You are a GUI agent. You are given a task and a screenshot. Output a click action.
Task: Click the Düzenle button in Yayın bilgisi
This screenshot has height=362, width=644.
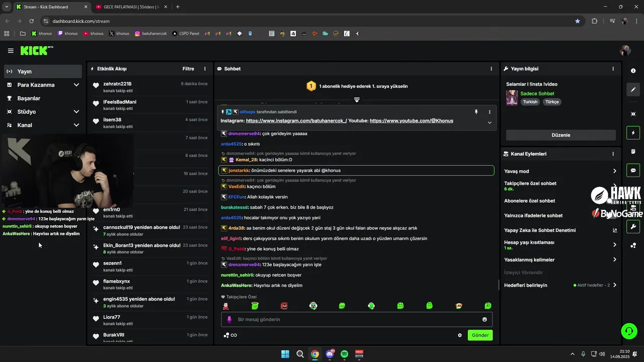point(561,135)
